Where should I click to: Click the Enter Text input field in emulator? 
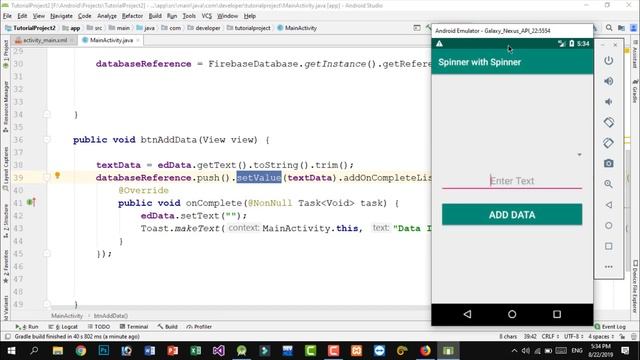tap(512, 181)
